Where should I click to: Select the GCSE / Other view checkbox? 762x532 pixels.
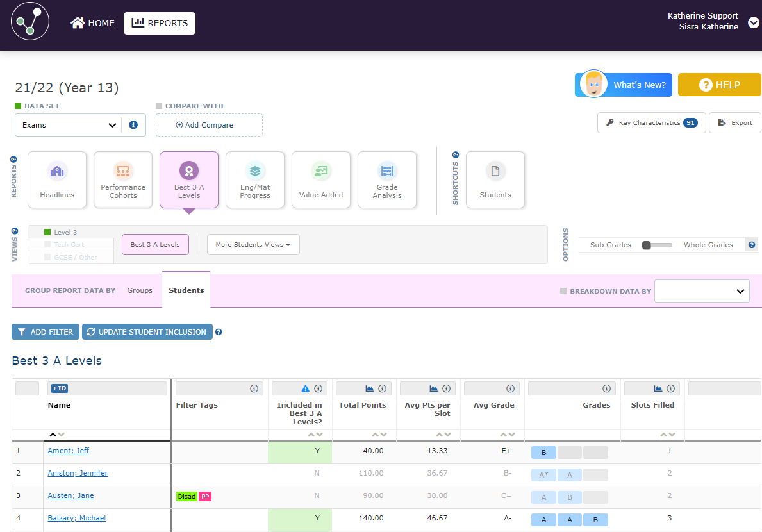click(x=48, y=257)
